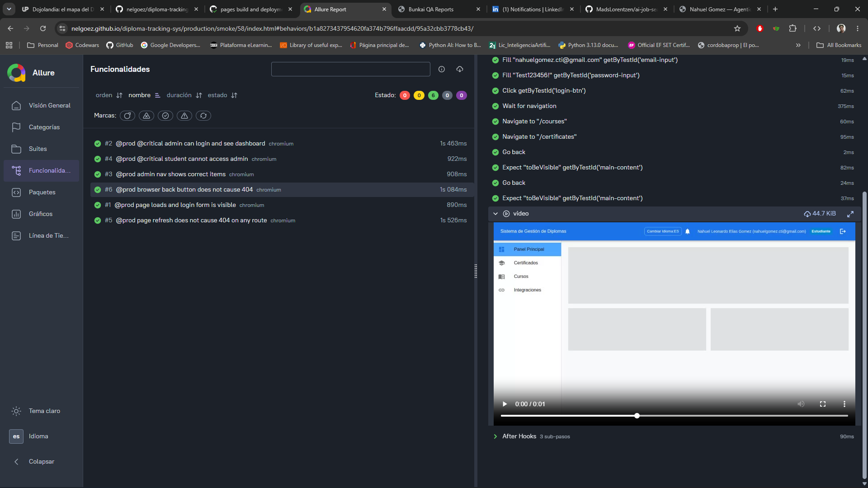
Task: Click the info icon beside search field
Action: 442,69
